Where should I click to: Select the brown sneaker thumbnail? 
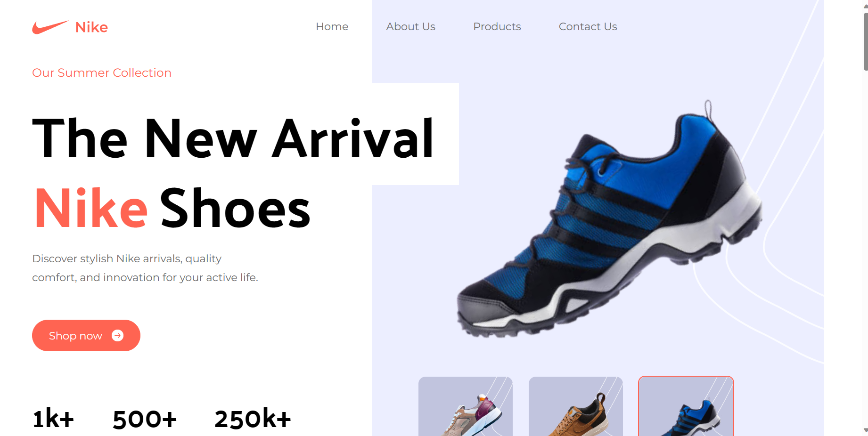click(576, 406)
